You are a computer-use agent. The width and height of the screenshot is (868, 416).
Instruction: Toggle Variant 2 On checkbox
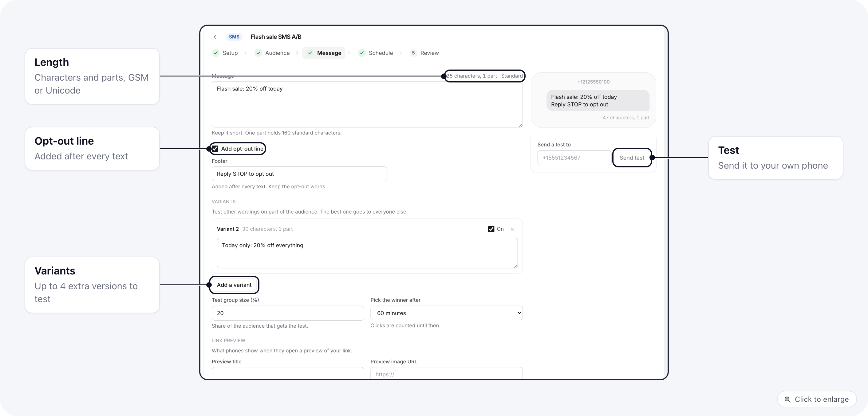click(491, 229)
